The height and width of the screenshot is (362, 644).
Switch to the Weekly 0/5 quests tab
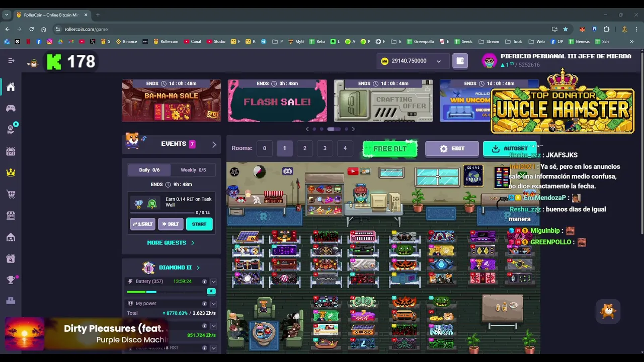pyautogui.click(x=193, y=170)
